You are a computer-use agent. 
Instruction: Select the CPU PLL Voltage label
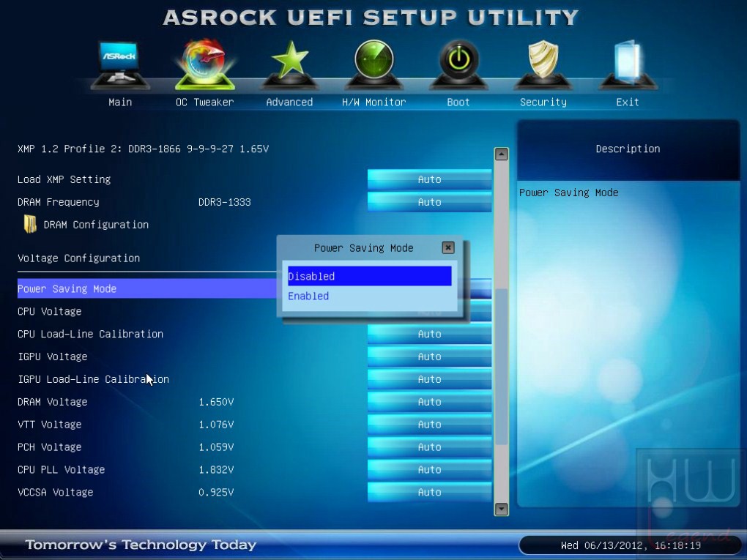click(61, 469)
